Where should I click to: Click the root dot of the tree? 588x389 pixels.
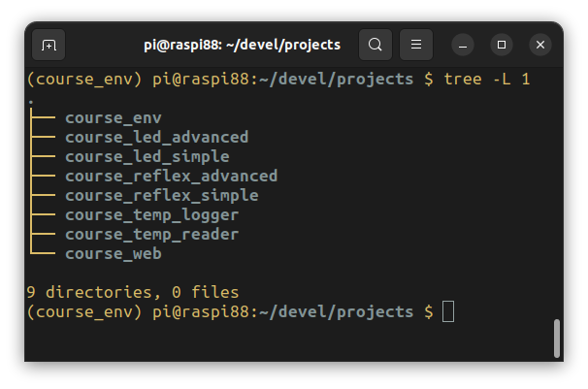click(x=31, y=100)
